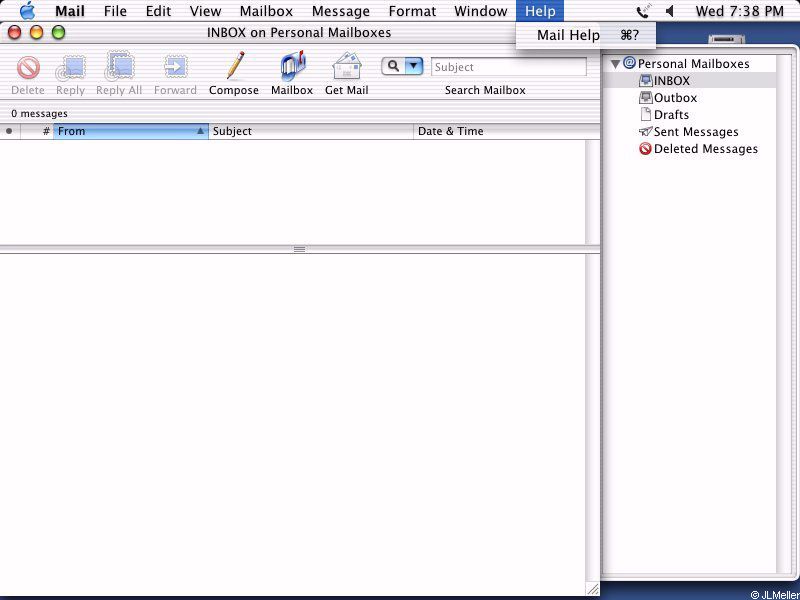Sort by the Date & Time column
This screenshot has height=600, width=800.
coord(506,131)
